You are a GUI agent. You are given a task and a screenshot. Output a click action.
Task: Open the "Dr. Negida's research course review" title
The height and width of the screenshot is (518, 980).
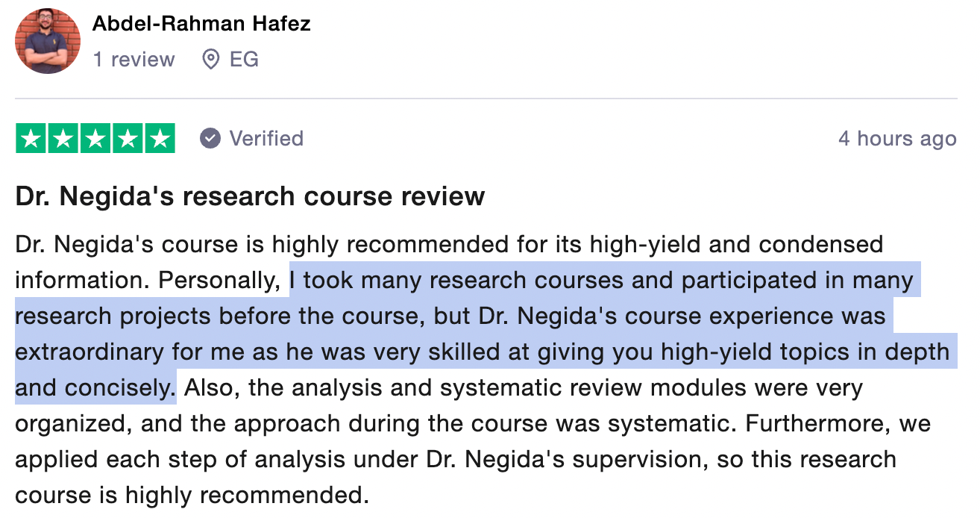[250, 196]
